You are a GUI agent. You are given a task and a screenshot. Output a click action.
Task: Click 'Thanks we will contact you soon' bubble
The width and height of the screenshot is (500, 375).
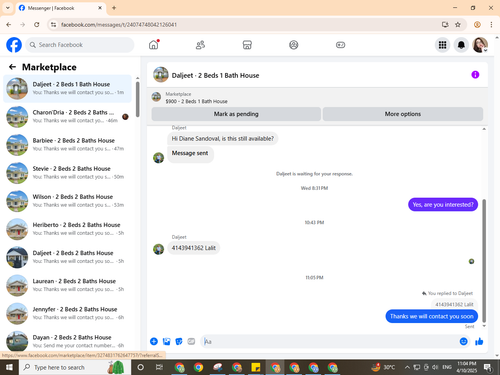432,316
